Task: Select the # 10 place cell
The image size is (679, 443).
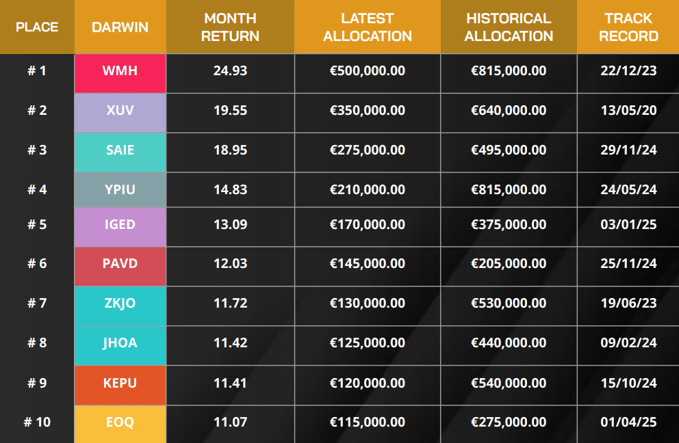Action: click(36, 423)
